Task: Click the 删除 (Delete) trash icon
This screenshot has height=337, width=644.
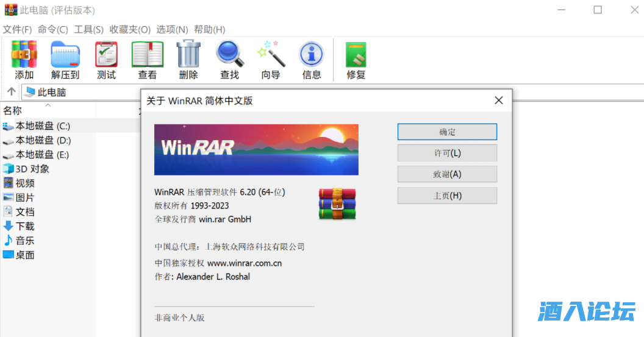Action: (x=188, y=54)
